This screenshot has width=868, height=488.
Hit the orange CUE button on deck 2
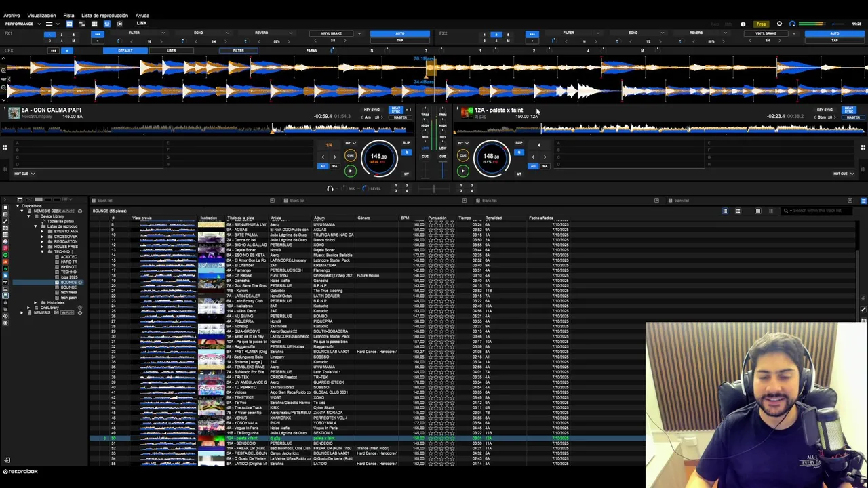point(463,156)
